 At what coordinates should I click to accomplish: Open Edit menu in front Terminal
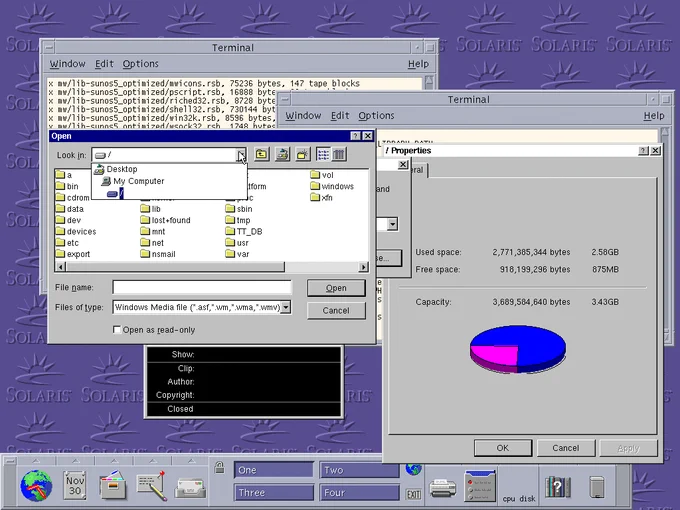coord(340,116)
